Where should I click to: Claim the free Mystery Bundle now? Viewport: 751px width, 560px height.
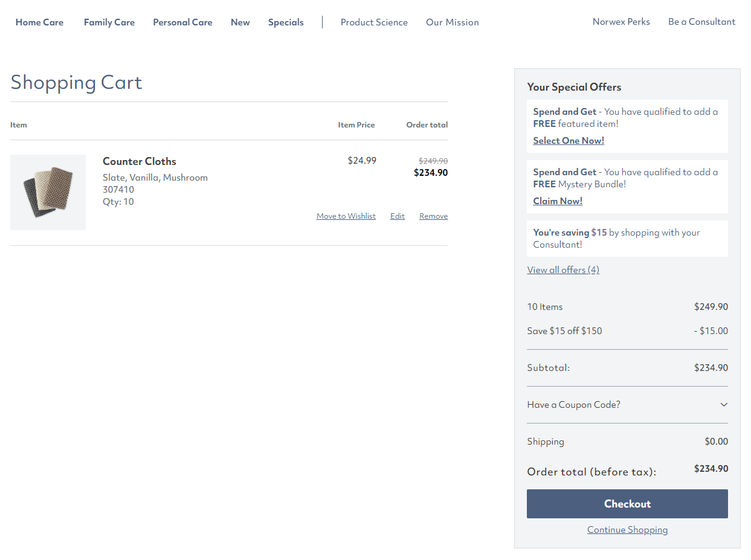558,201
